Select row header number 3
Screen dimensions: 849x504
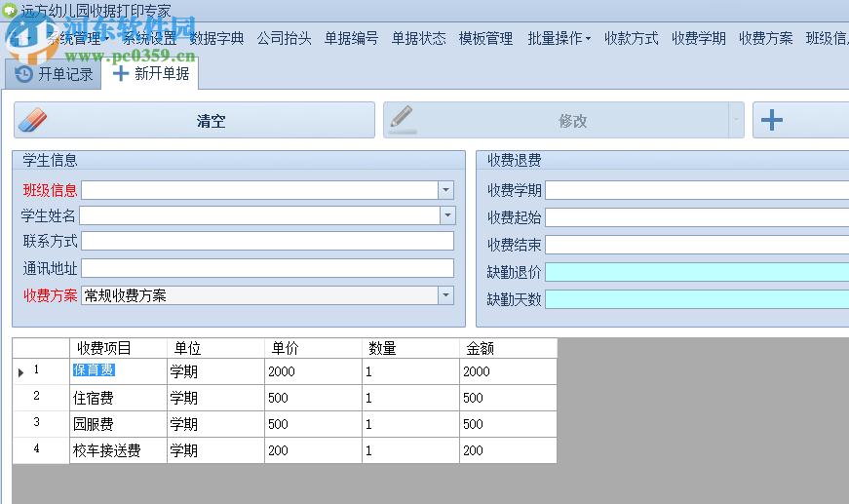pyautogui.click(x=41, y=424)
